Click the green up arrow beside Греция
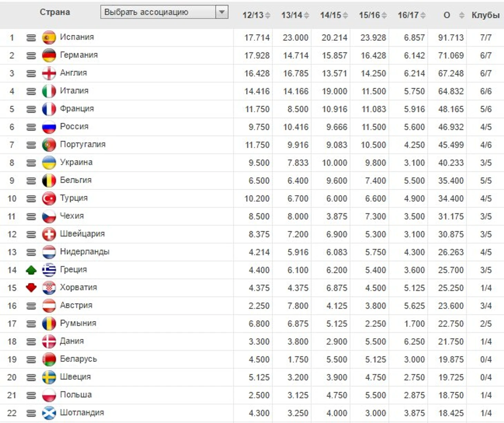The width and height of the screenshot is (504, 423). pos(31,270)
